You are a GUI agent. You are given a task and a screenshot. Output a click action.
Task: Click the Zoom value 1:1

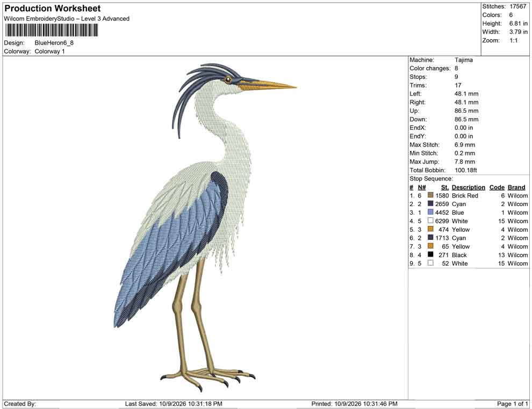click(x=514, y=40)
